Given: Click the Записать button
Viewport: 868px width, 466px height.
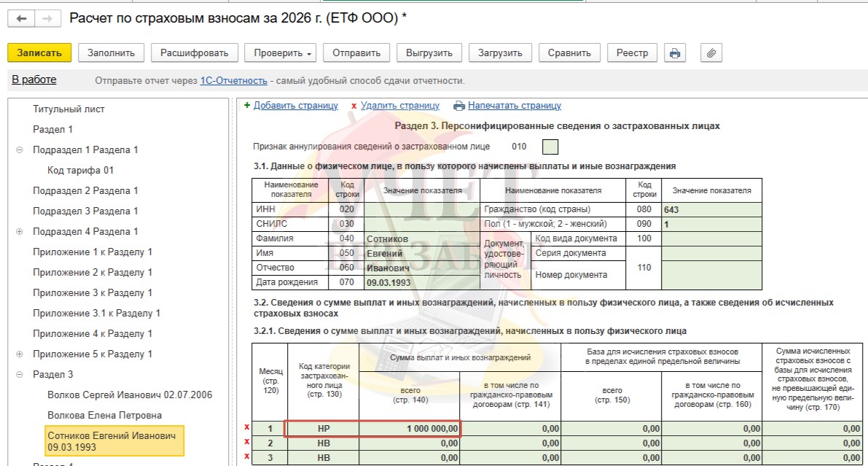Looking at the screenshot, I should [39, 53].
